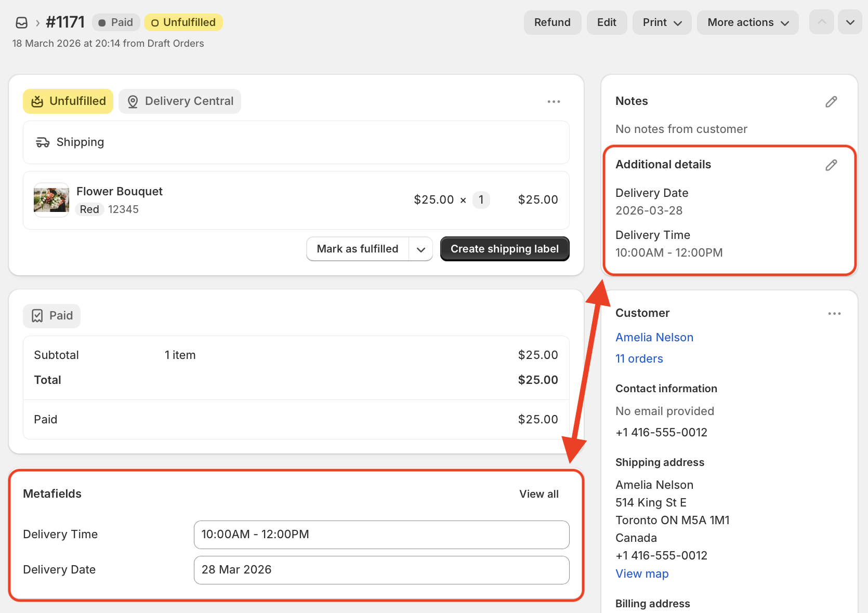Click the 'No email provided' text
Image resolution: width=868 pixels, height=613 pixels.
coord(665,411)
